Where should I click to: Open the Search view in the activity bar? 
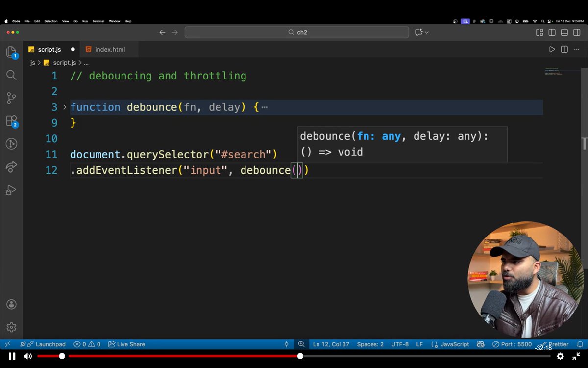point(11,75)
